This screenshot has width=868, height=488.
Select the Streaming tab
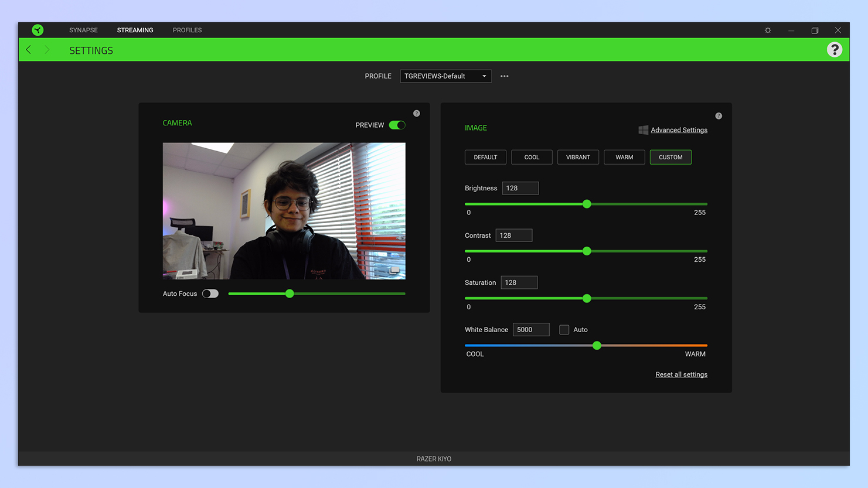(135, 30)
